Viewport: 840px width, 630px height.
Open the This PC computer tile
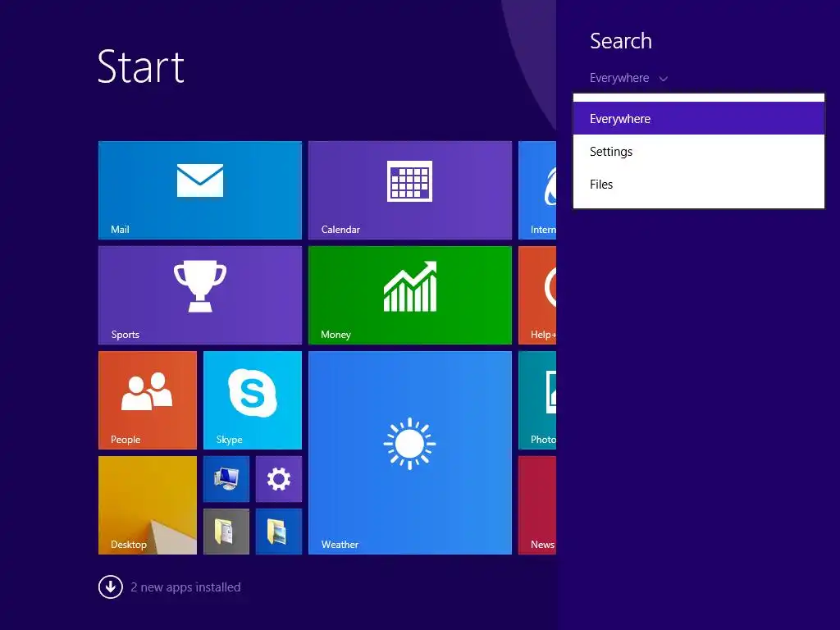coord(226,479)
